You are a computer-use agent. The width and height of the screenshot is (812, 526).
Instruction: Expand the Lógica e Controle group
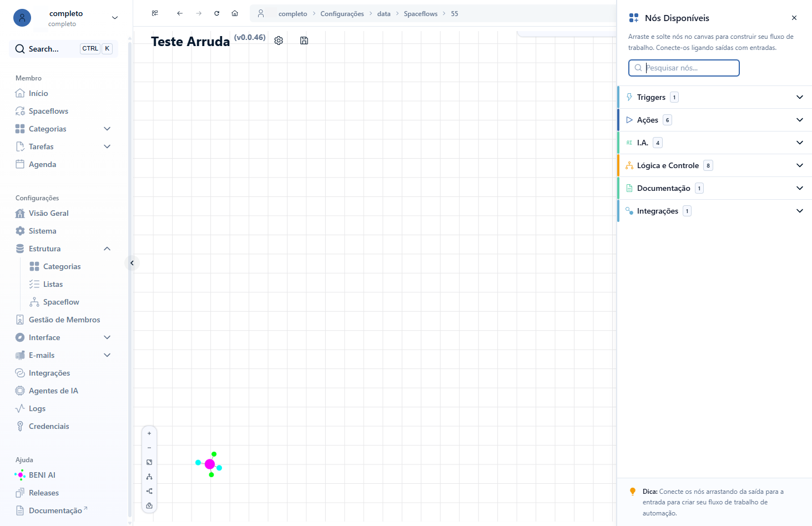[715, 165]
